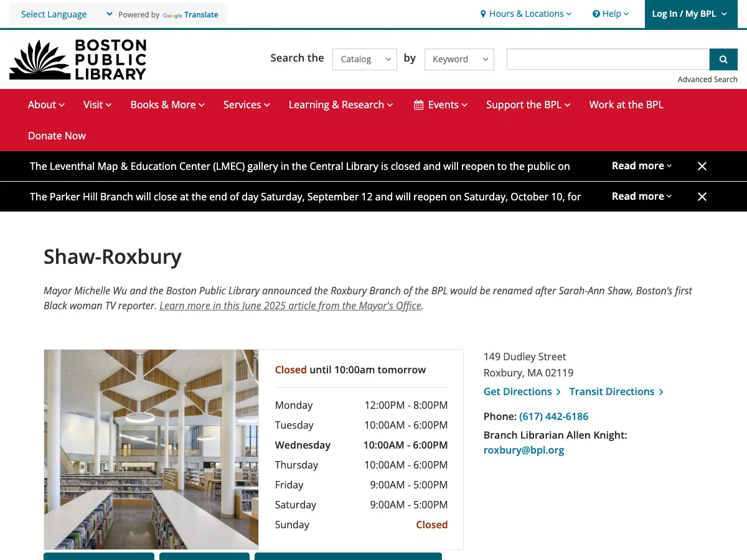Screen dimensions: 747x560
Task: Click the question mark Help icon
Action: pyautogui.click(x=596, y=14)
